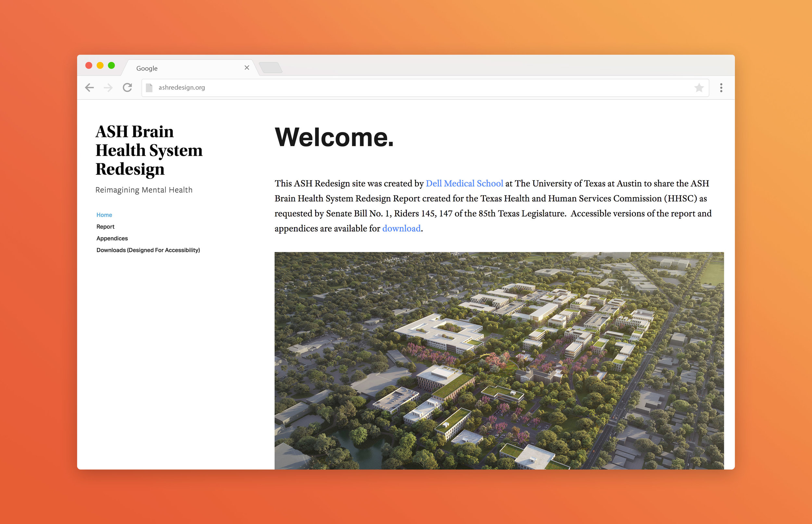Open the Appendices navigation link

pyautogui.click(x=112, y=239)
